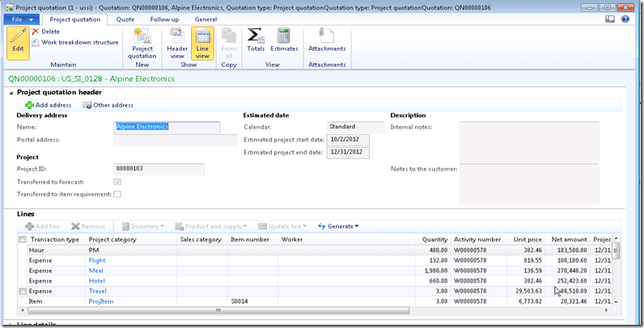Screen dimensions: 644x328
Task: Click the Delete red X icon
Action: [36, 32]
